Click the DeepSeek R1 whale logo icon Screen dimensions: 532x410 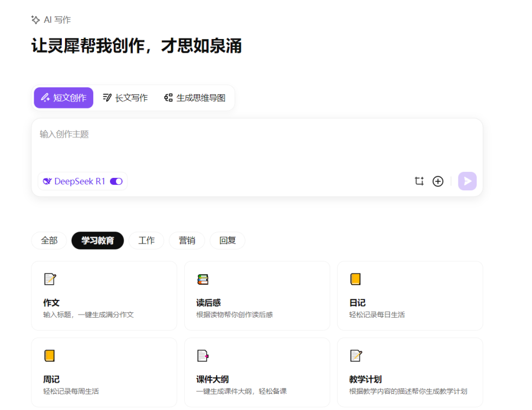tap(47, 182)
